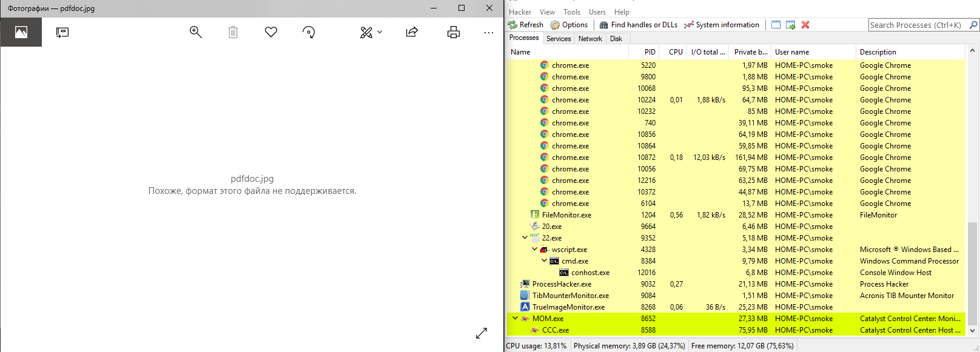
Task: Collapse the 22.exe process tree
Action: pos(525,238)
